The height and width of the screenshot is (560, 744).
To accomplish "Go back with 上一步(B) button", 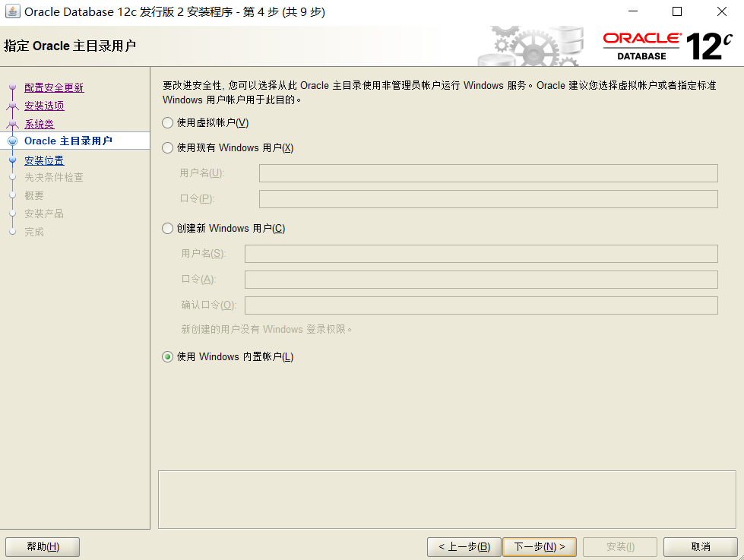I will 464,547.
